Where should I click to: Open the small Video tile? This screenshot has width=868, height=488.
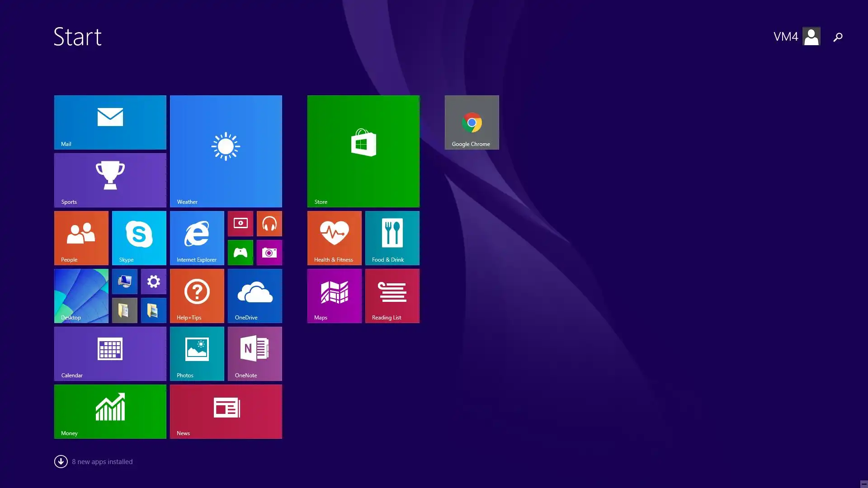pos(240,223)
